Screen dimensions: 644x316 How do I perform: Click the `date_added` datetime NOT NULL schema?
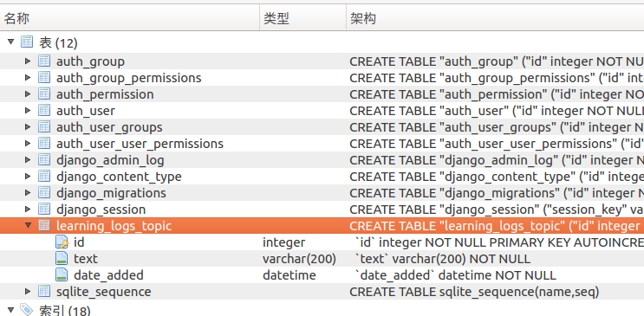click(x=456, y=275)
